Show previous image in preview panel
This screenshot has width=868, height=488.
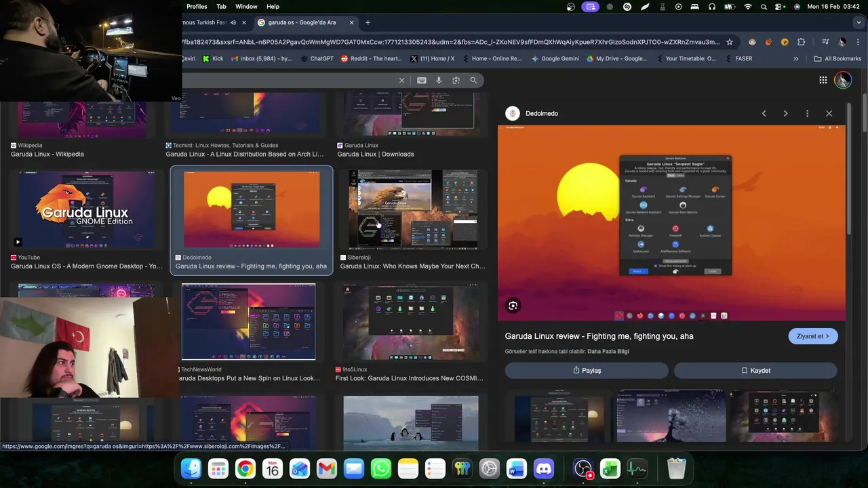[x=764, y=114]
